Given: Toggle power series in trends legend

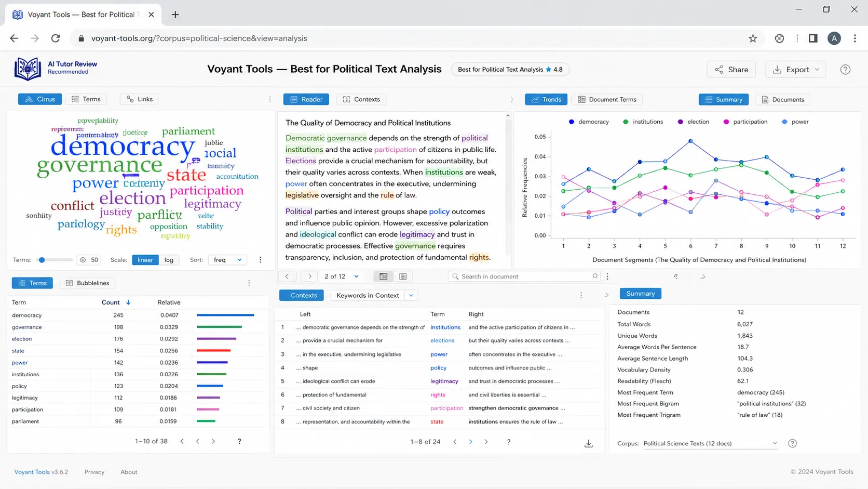Looking at the screenshot, I should tap(795, 122).
